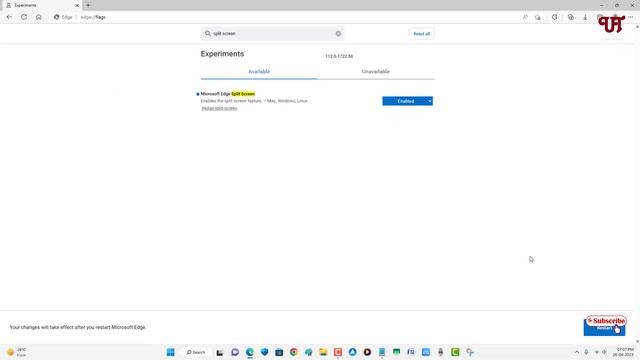Clear the split screen search text
Screen dimensions: 640x360
pos(338,33)
